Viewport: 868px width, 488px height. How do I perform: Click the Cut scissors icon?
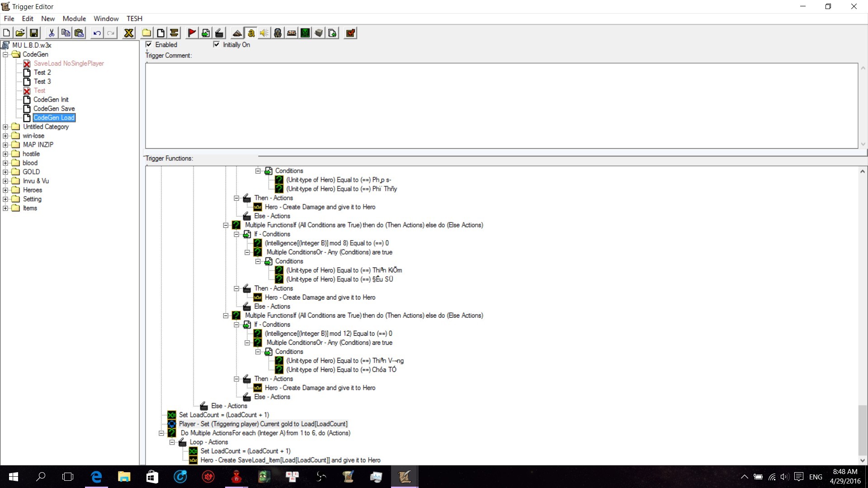tap(52, 33)
